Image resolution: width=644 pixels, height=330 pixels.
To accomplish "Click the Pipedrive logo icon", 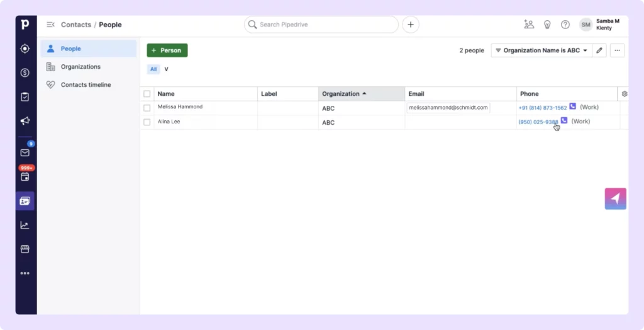I will tap(25, 25).
